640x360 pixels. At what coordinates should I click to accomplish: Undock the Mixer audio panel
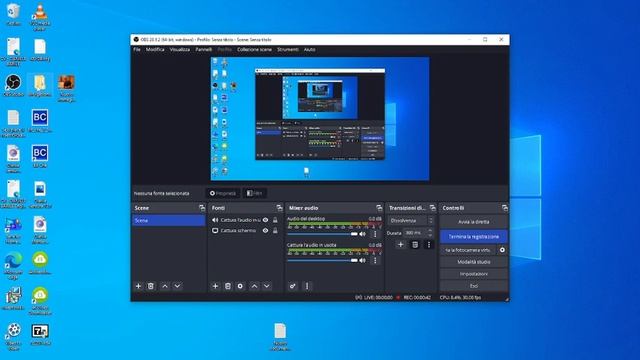tap(379, 208)
